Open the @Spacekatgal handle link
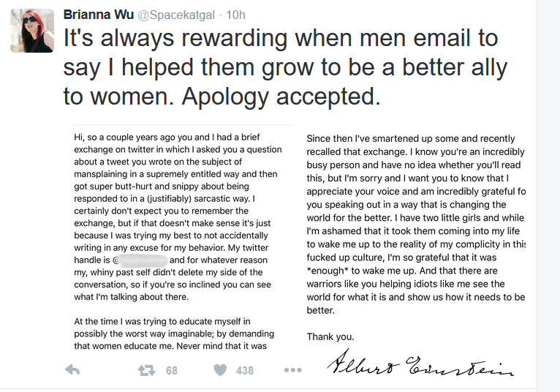The width and height of the screenshot is (560, 392). click(176, 15)
